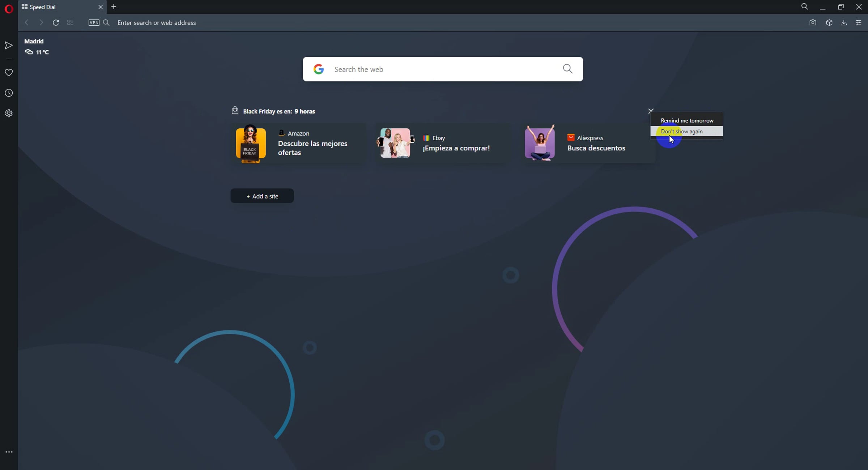868x470 pixels.
Task: Reload the current page
Action: [x=56, y=22]
